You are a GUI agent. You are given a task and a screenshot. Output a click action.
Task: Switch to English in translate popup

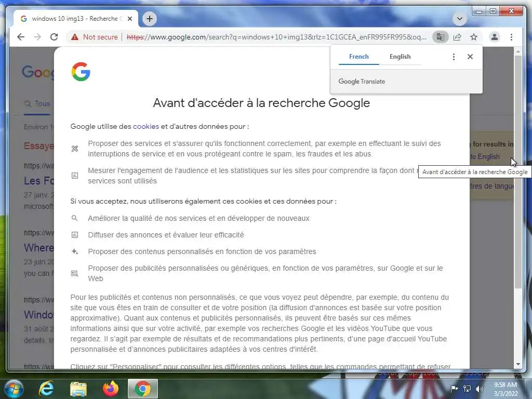400,57
